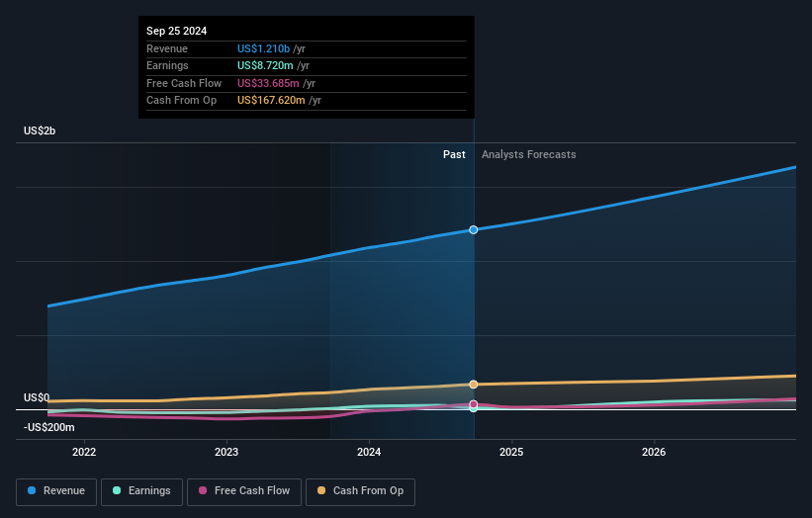Click the Earnings row label in tooltip
Screen dimensions: 812x518
coord(167,65)
